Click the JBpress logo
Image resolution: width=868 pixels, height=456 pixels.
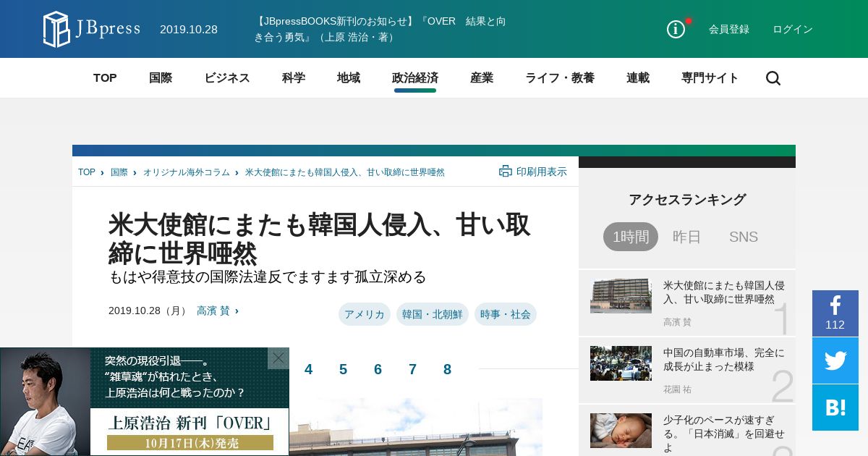tap(91, 29)
